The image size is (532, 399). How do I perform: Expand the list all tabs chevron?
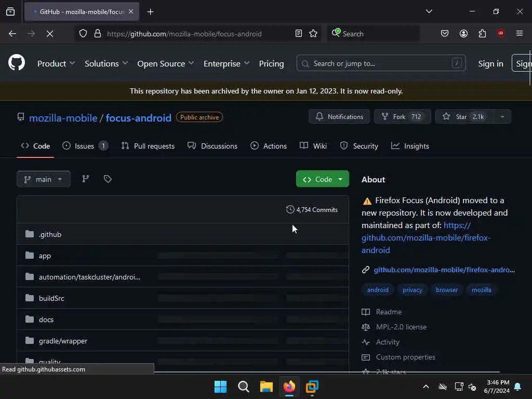[x=429, y=11]
